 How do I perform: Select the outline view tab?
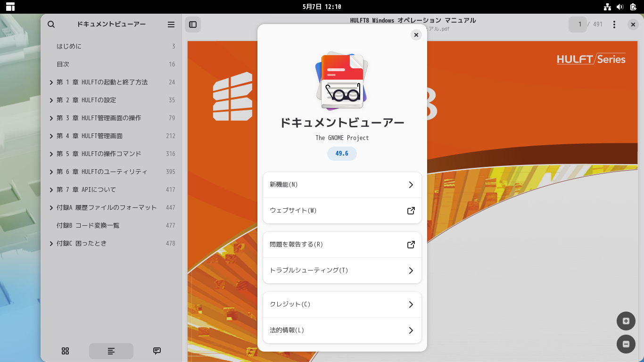[x=111, y=351]
